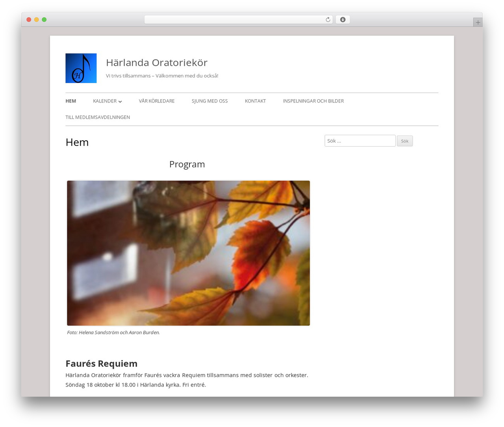Click the Program heading text
Image resolution: width=504 pixels, height=427 pixels.
pyautogui.click(x=187, y=164)
